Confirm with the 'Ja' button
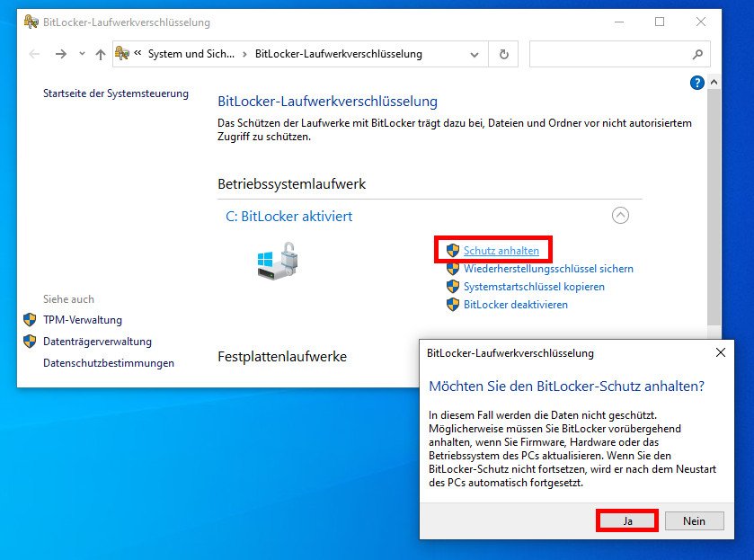Viewport: 754px width, 560px height. click(x=627, y=520)
